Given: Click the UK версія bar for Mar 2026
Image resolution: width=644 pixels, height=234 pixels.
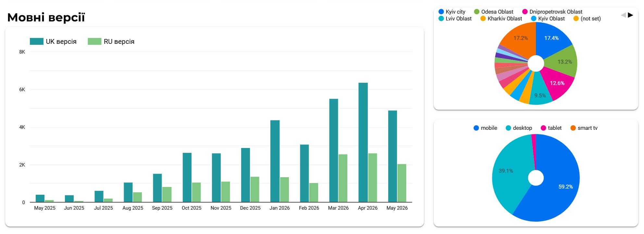Looking at the screenshot, I should (334, 151).
